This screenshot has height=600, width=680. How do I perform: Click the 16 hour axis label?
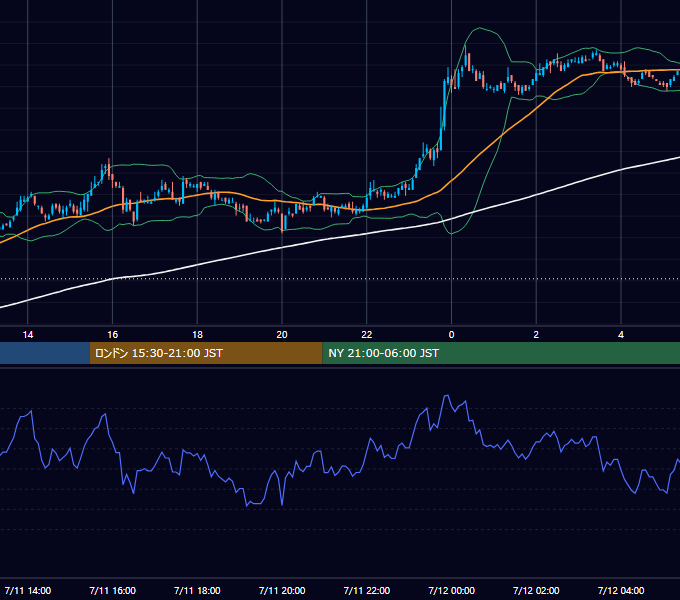[x=112, y=335]
